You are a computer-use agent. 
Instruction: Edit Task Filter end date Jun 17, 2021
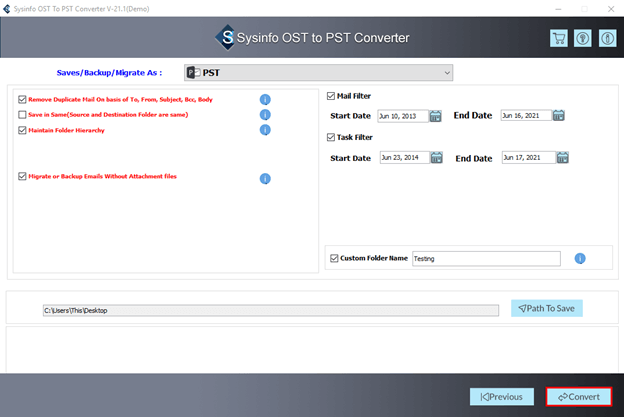point(528,158)
